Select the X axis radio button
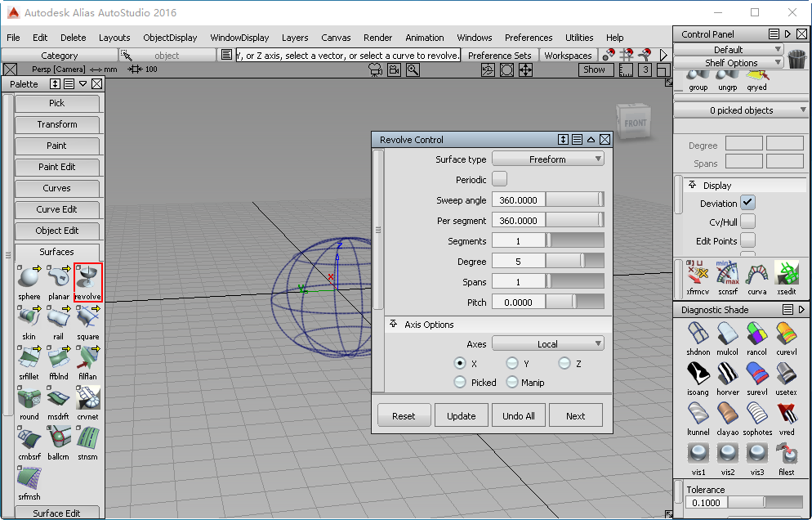Viewport: 812px width, 520px height. 459,363
